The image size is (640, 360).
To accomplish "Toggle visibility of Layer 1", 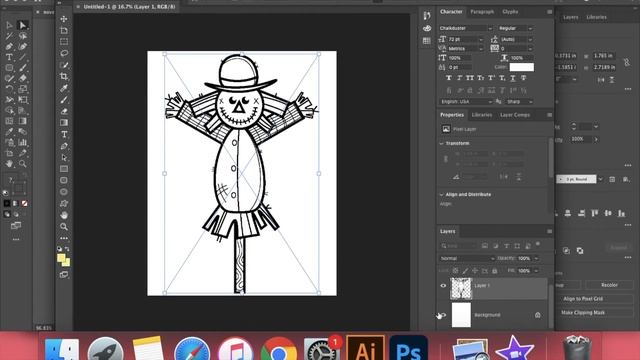I will coord(443,286).
